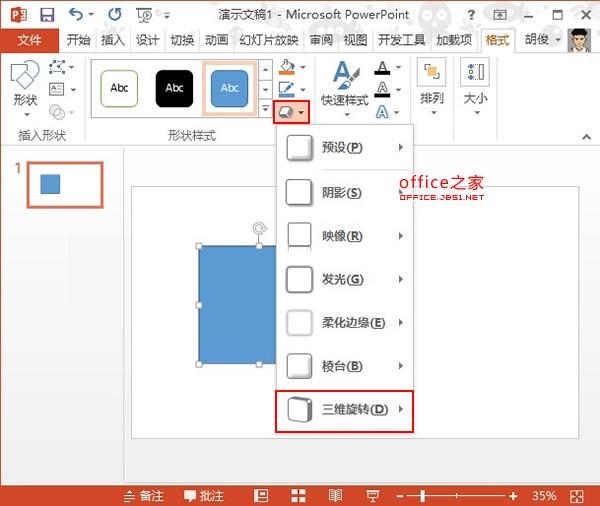The image size is (600, 506).
Task: Click fit slide to window icon
Action: (577, 496)
